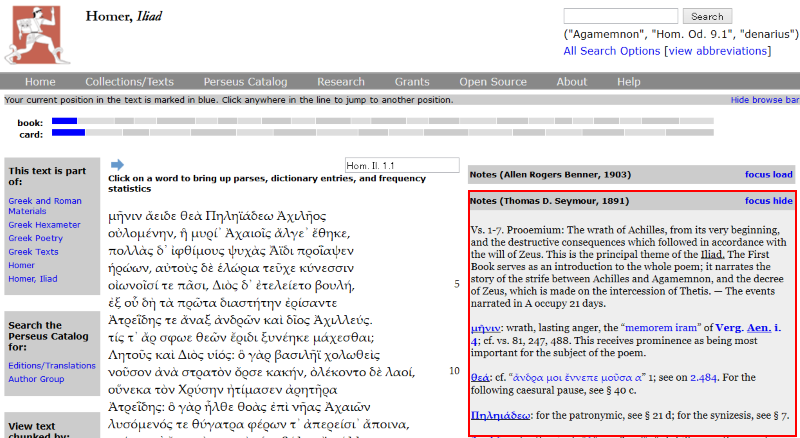Viewport: 800px width, 438px height.
Task: Open the view abbreviations link
Action: point(717,51)
